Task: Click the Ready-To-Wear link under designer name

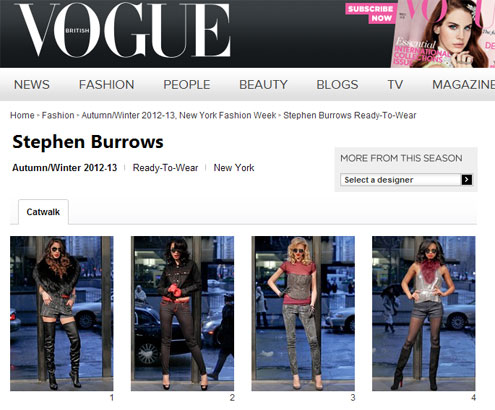Action: tap(165, 168)
